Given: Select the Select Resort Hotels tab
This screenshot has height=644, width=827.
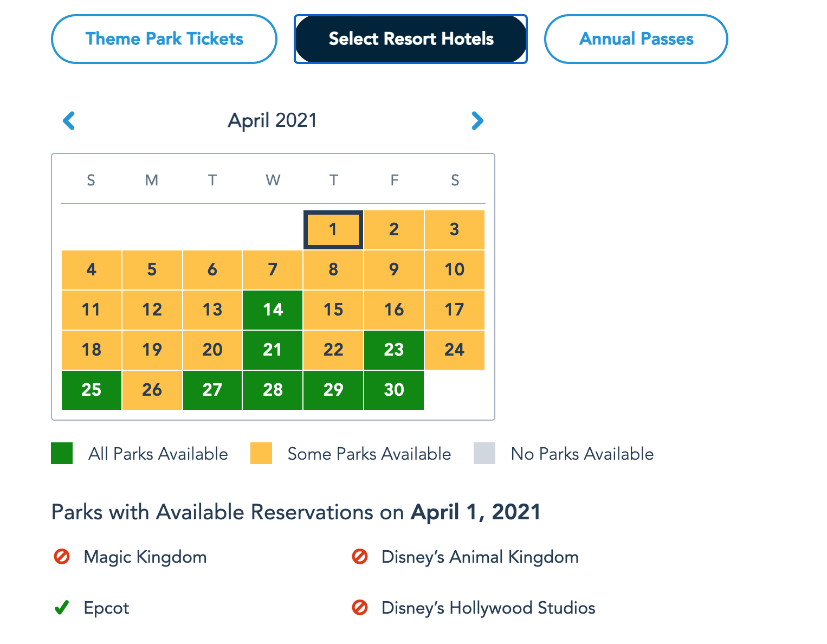Looking at the screenshot, I should coord(411,39).
